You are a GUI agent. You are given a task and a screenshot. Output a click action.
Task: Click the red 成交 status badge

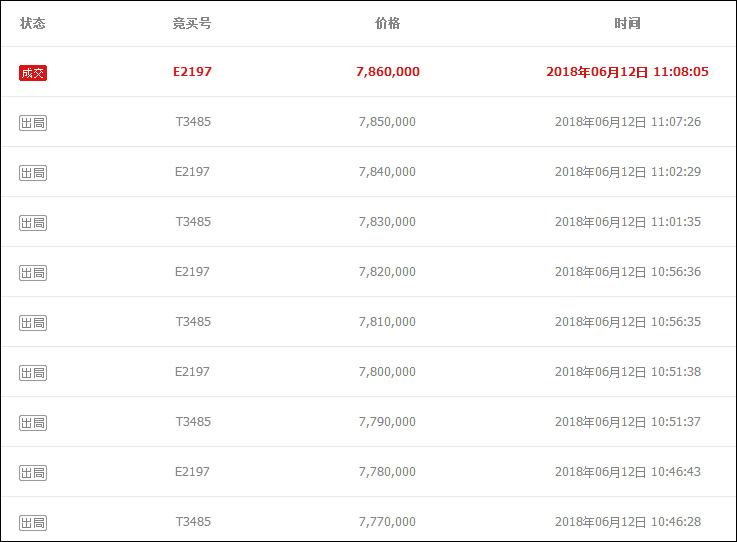[33, 72]
